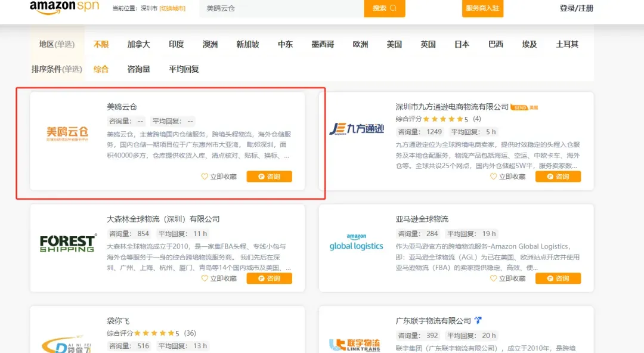The height and width of the screenshot is (353, 644).
Task: Click the 服务商入驻 button
Action: point(482,8)
